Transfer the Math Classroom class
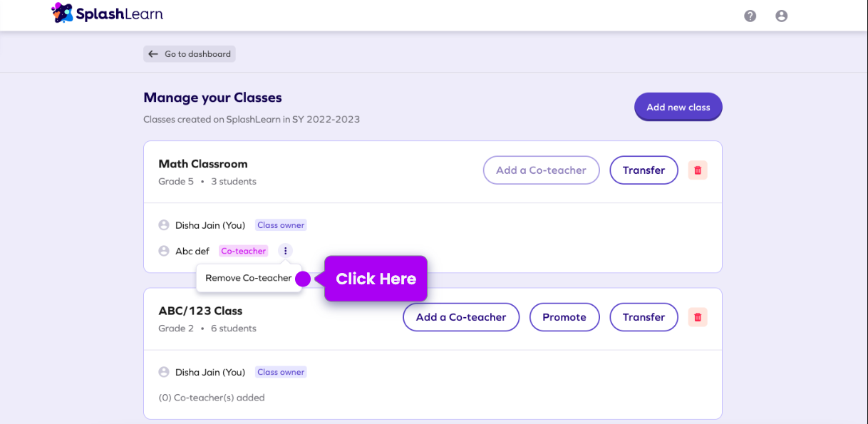Viewport: 868px width, 424px height. tap(644, 170)
